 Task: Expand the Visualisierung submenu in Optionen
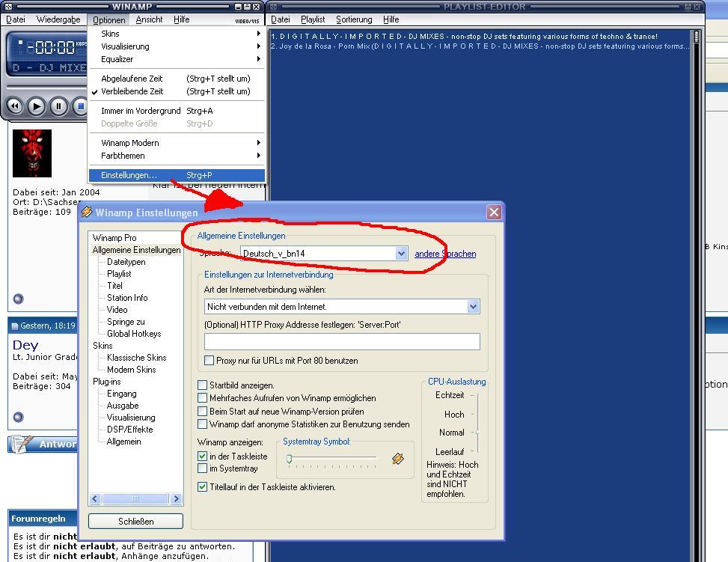(x=177, y=46)
